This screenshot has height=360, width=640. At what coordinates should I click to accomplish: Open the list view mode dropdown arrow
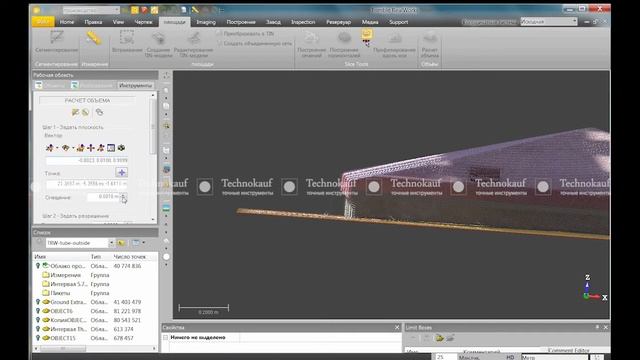point(144,243)
